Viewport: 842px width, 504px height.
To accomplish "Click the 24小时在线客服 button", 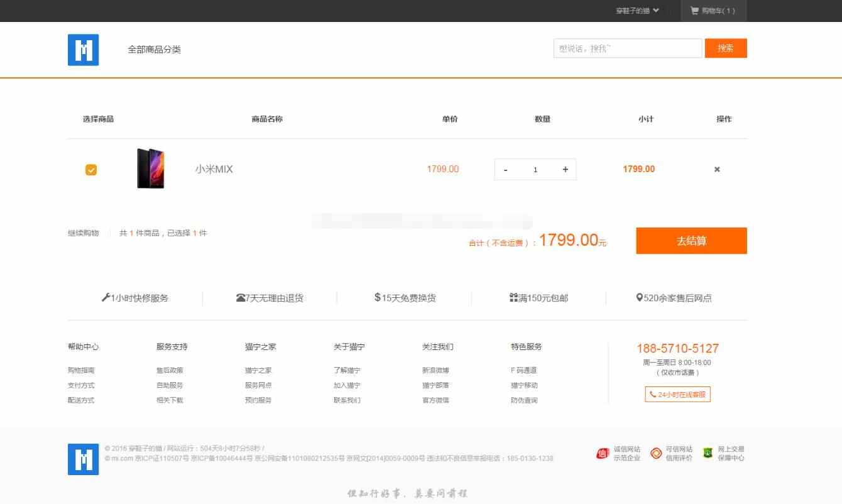I will [x=677, y=395].
